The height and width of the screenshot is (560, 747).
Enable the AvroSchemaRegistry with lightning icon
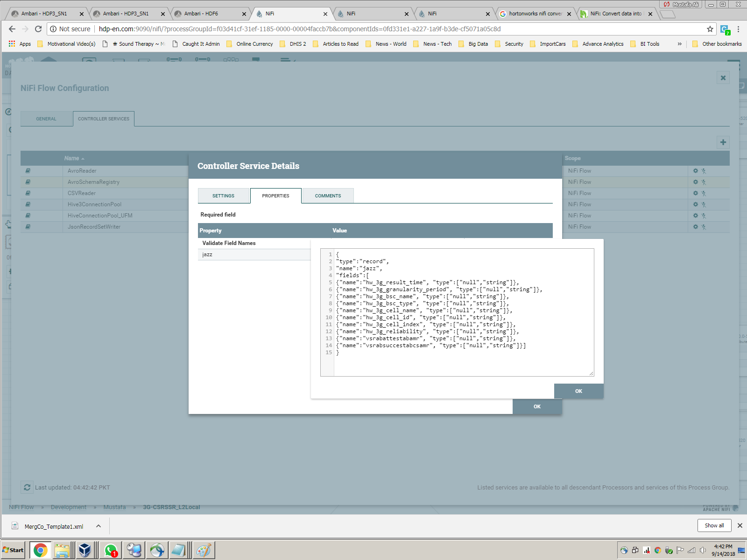[704, 182]
